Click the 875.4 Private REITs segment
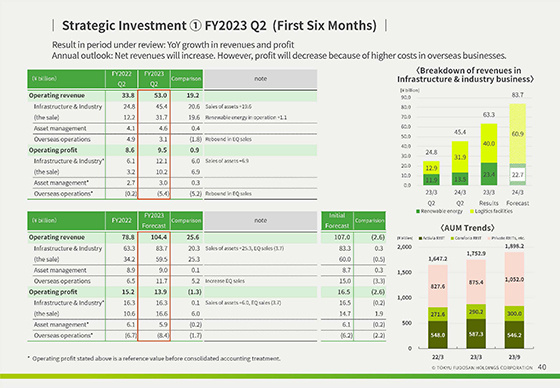The image size is (560, 388). (476, 282)
